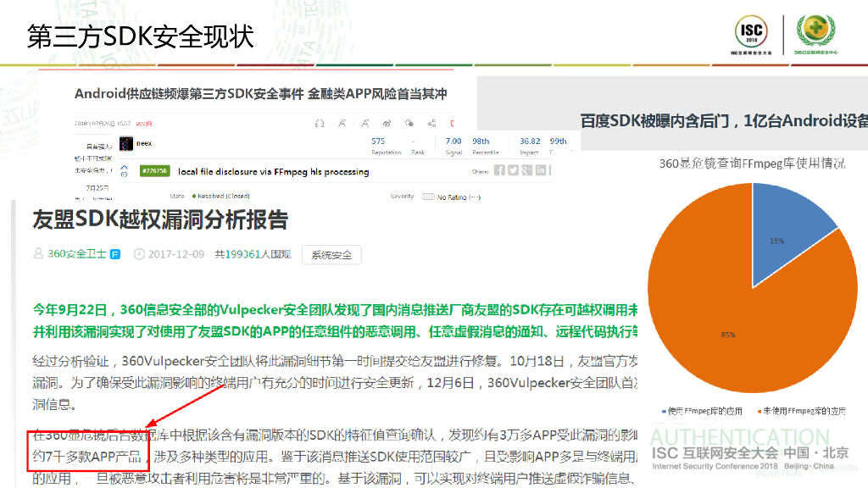The height and width of the screenshot is (488, 868).
Task: Click the LinkedIn share icon
Action: tap(540, 170)
